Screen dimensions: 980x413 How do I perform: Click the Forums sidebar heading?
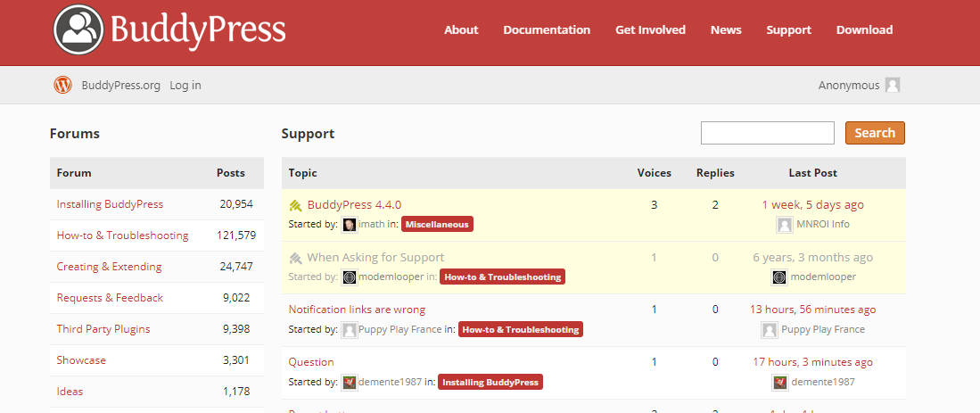click(75, 133)
